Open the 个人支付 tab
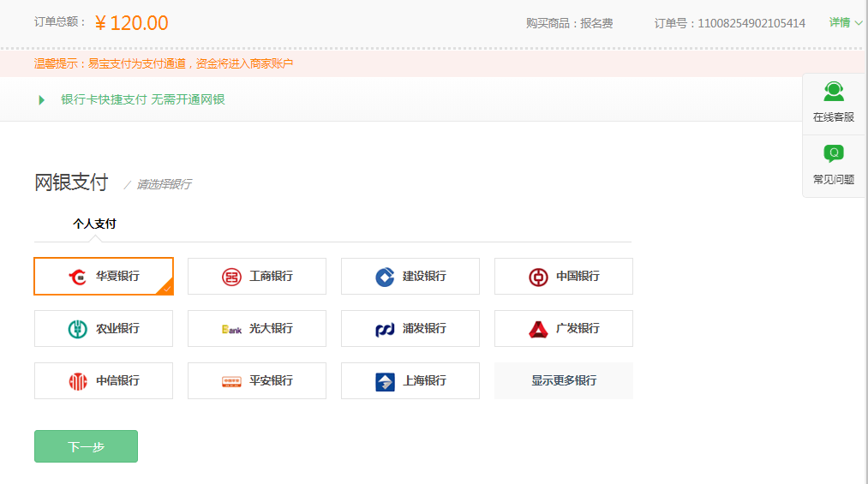This screenshot has height=484, width=868. click(94, 224)
